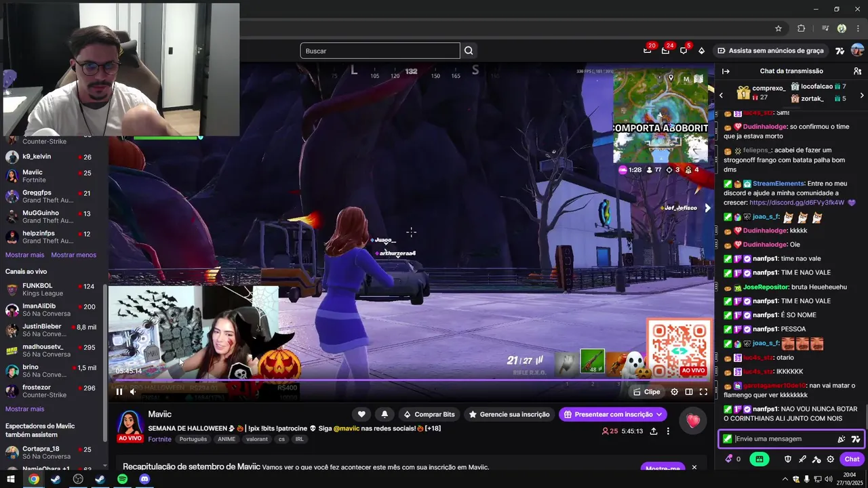868x488 pixels.
Task: Switch the player to fullscreen
Action: 703,392
